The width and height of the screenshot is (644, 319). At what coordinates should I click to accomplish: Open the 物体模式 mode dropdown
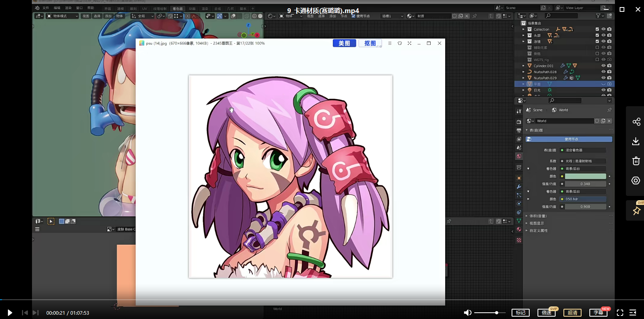(x=62, y=16)
